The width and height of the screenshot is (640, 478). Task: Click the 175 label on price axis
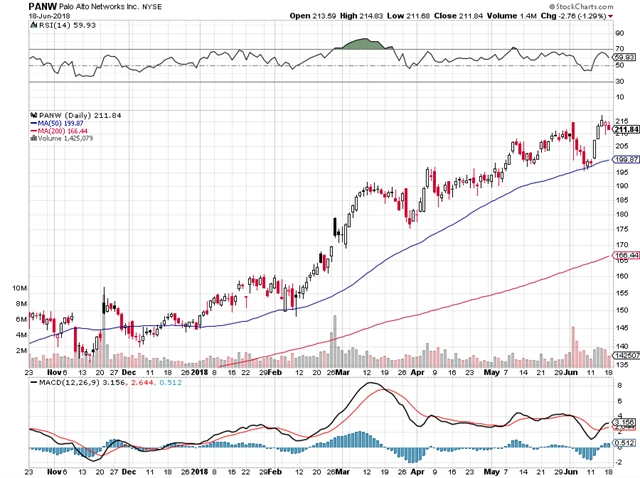(x=621, y=229)
